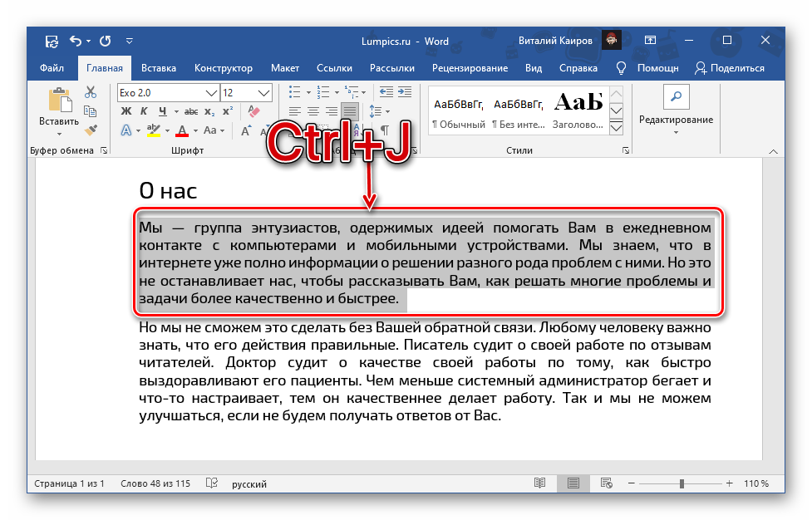Viewport: 812px width, 520px height.
Task: Apply the Обычный paragraph style
Action: [x=458, y=111]
